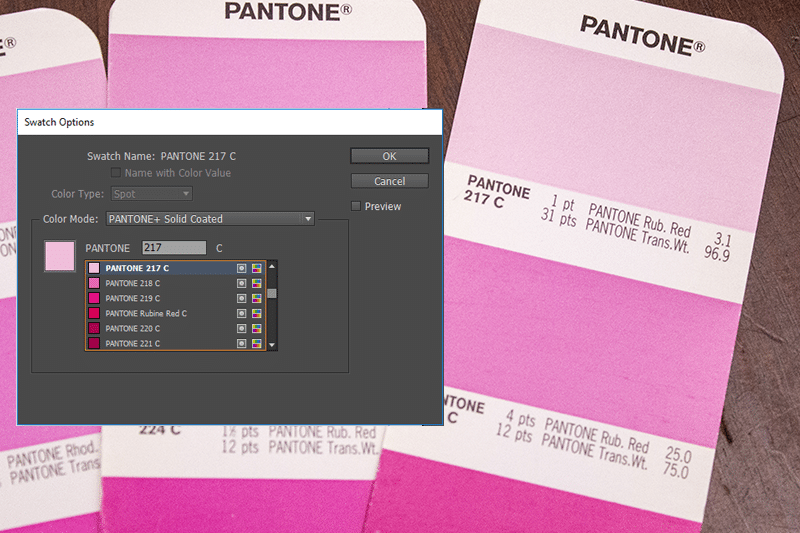
Task: Click the PANTONE number field showing 217
Action: click(174, 247)
